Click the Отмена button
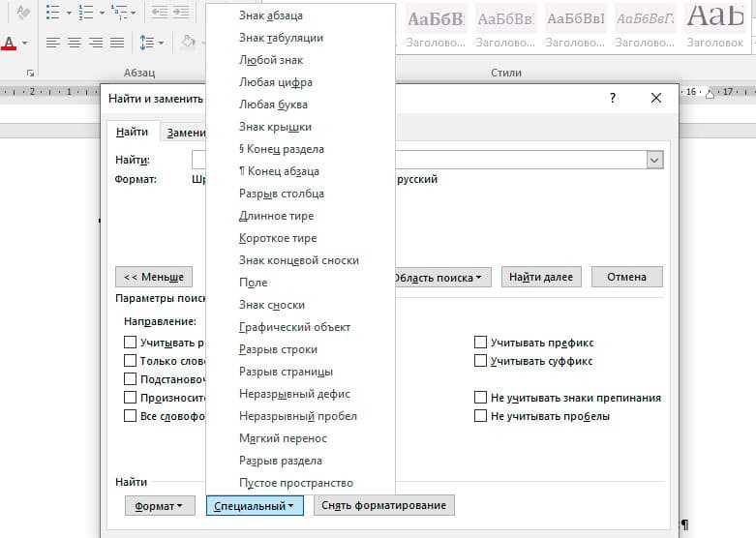756x538 pixels. 627,277
